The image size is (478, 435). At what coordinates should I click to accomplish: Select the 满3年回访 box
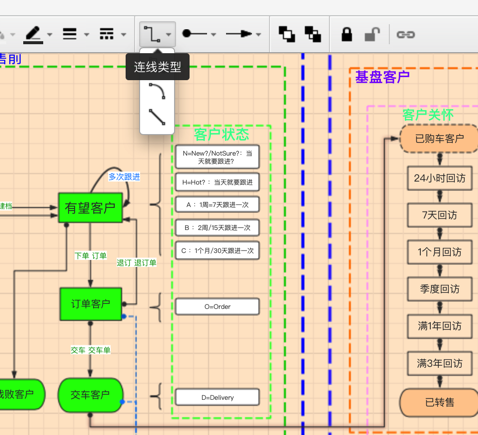440,363
